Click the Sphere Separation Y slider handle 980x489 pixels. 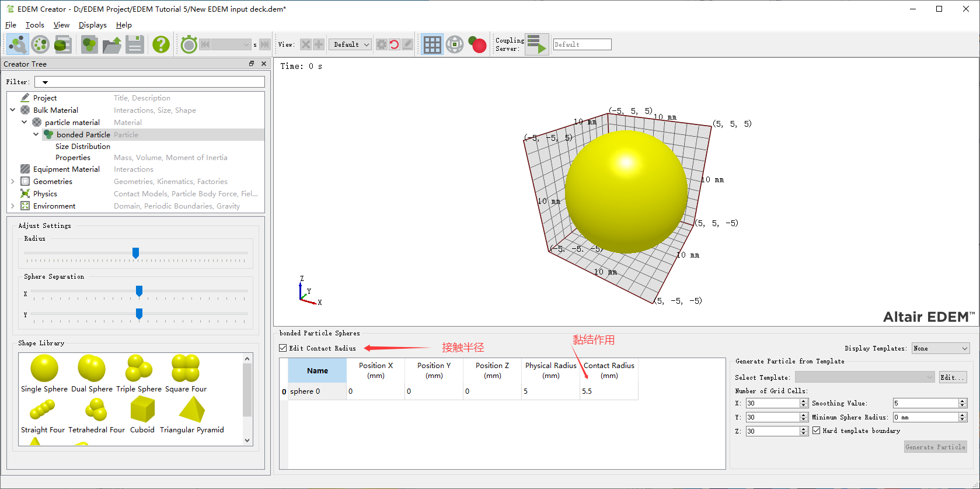pos(139,314)
